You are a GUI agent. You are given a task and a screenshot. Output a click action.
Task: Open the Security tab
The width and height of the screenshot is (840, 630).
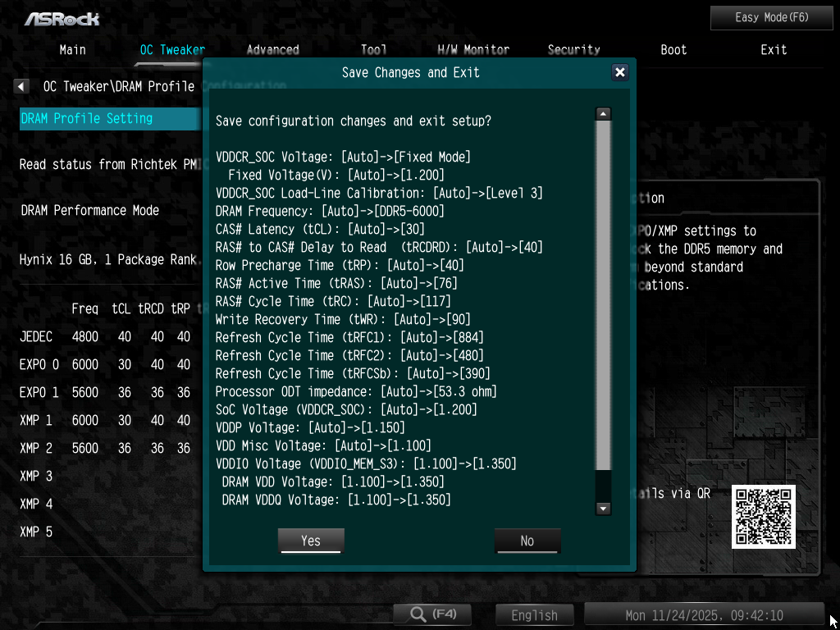coord(573,50)
